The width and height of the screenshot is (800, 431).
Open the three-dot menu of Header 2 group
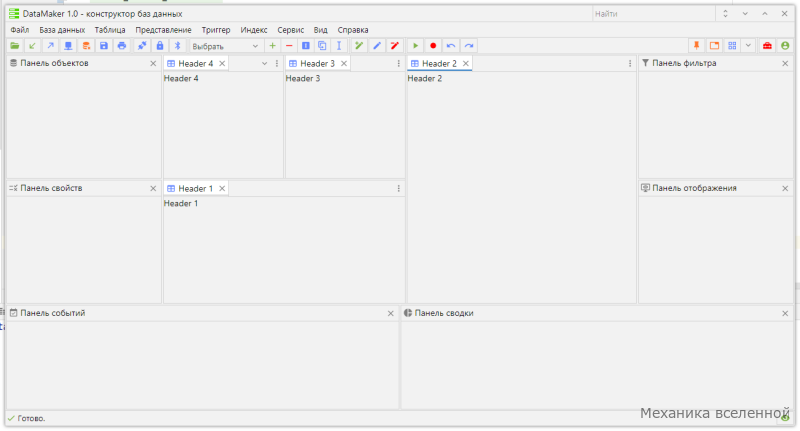click(x=630, y=64)
